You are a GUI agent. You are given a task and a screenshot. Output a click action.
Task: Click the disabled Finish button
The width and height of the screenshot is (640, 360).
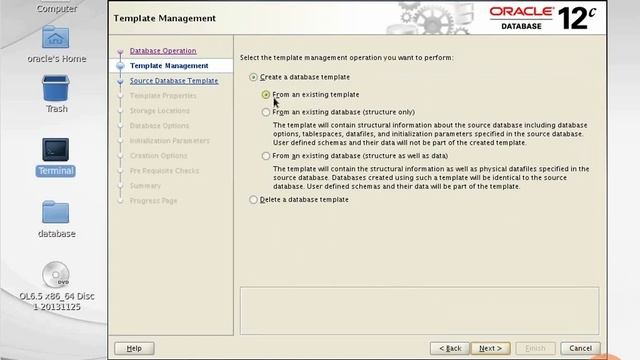pos(535,348)
